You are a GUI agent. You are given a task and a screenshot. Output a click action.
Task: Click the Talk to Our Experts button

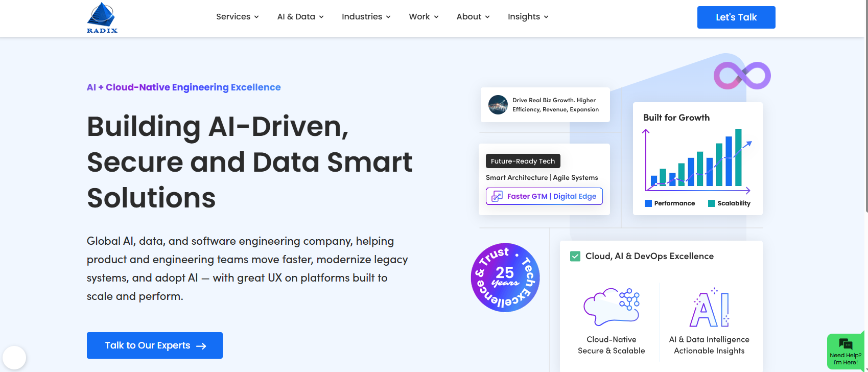click(x=154, y=345)
